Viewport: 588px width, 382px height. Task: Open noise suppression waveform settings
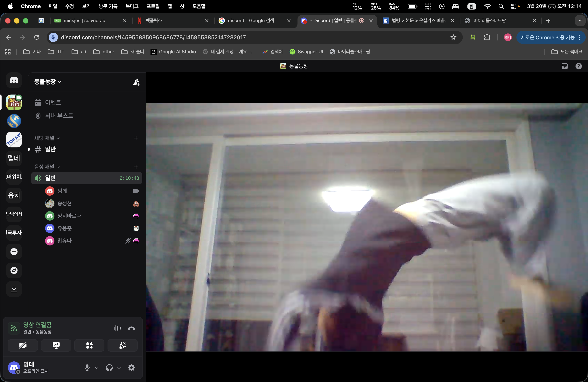point(117,328)
